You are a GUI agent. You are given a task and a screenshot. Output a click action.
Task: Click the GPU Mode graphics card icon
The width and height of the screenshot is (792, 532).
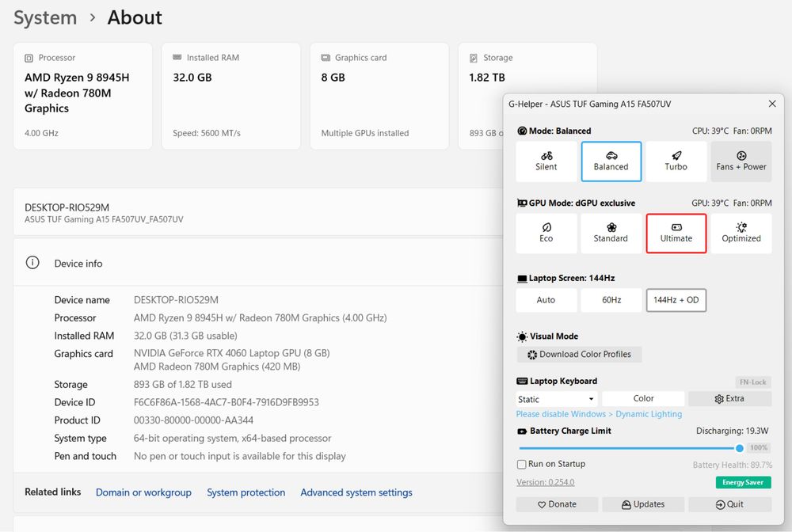522,203
